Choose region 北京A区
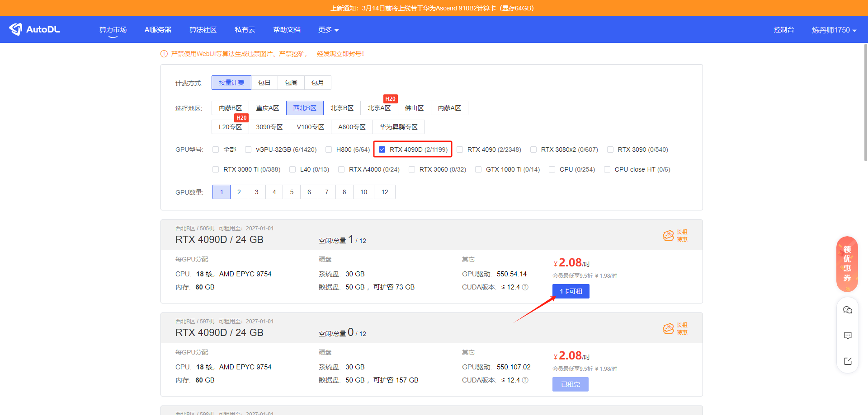 (x=379, y=108)
